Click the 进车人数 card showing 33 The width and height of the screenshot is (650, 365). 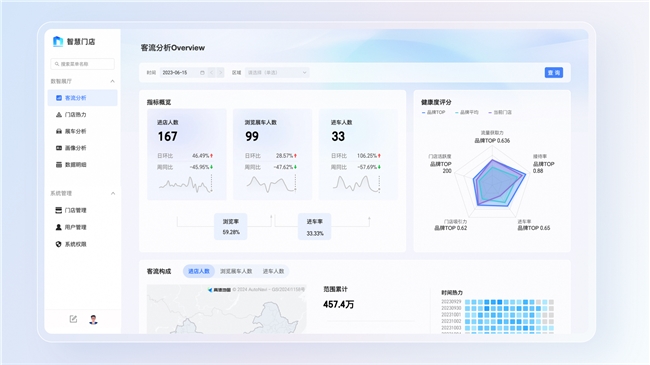click(x=358, y=155)
